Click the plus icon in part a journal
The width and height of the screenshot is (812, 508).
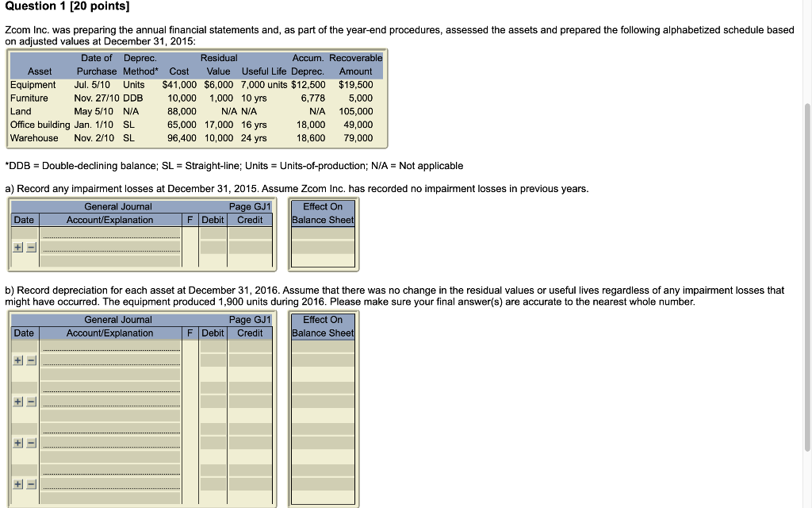pos(17,247)
